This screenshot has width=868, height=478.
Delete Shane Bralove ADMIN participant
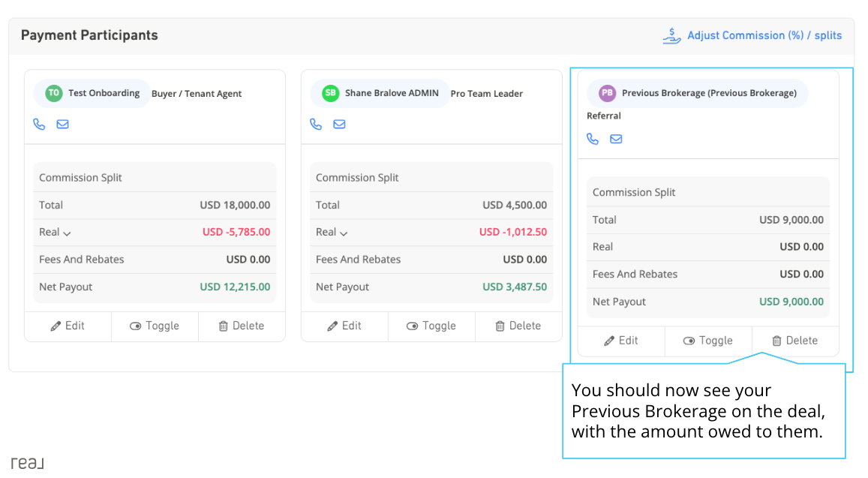[x=518, y=326]
